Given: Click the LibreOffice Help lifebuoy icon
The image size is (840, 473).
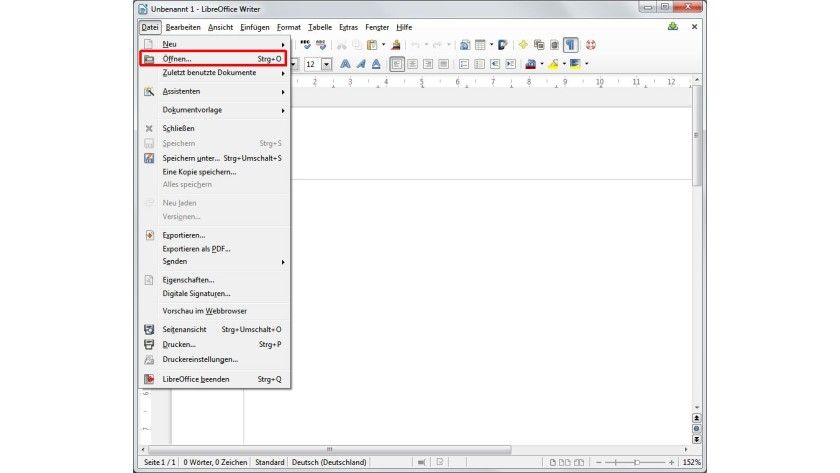Looking at the screenshot, I should (590, 45).
